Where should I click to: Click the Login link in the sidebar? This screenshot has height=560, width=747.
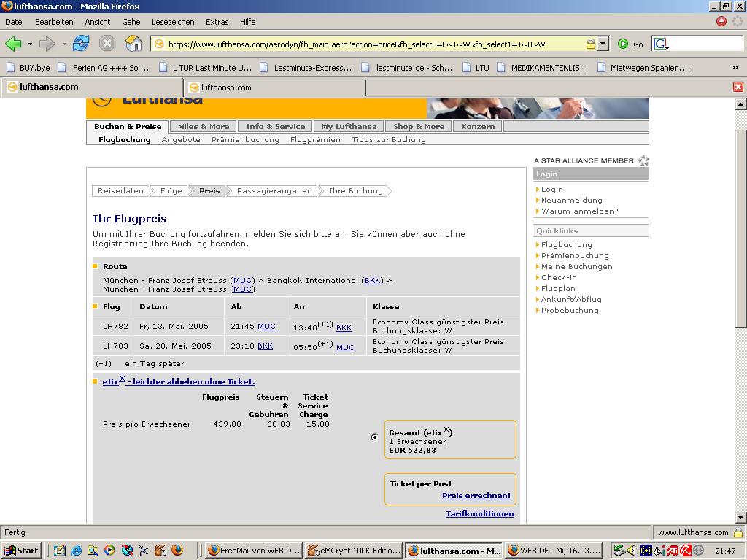pyautogui.click(x=551, y=189)
